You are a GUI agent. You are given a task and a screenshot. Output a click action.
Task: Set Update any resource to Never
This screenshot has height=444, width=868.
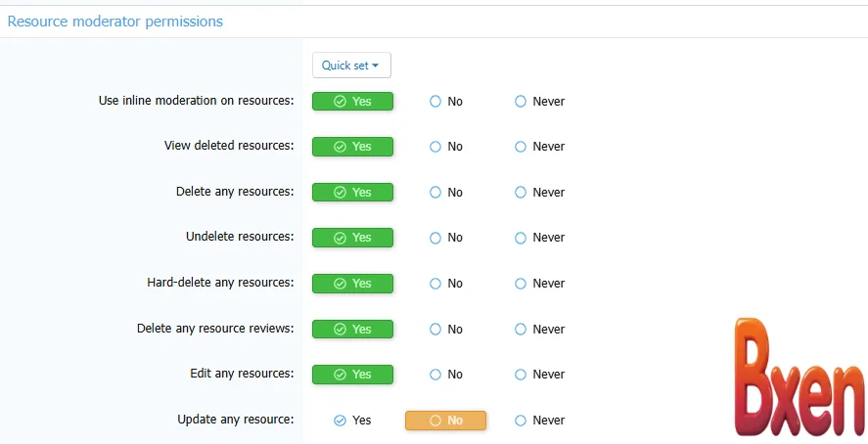(539, 421)
